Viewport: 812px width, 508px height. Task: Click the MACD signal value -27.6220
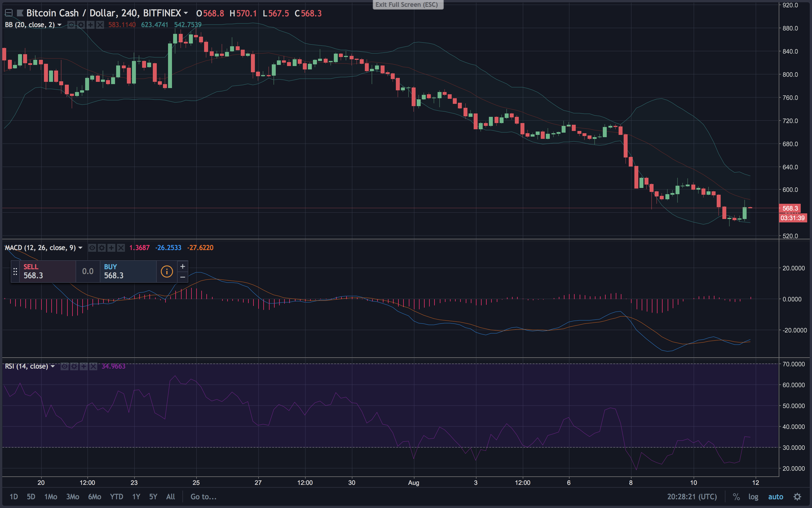point(200,248)
